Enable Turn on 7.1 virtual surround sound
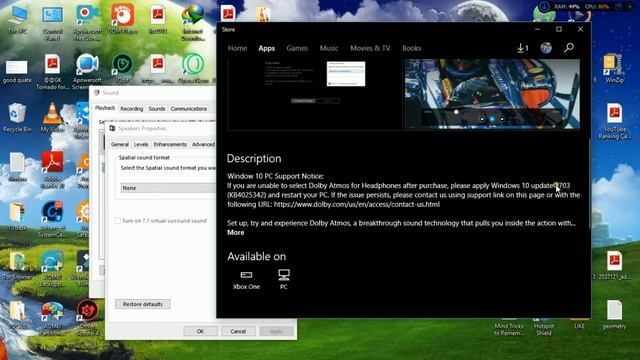 (118, 221)
